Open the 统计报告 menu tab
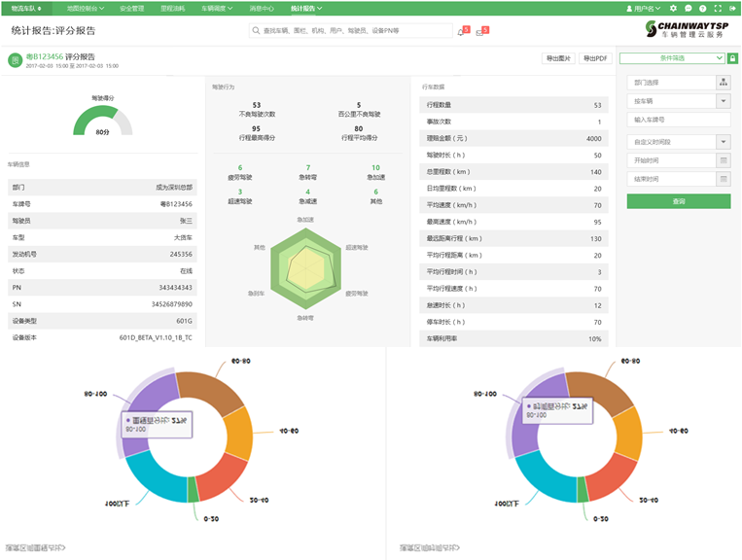This screenshot has width=742, height=560. pyautogui.click(x=307, y=8)
